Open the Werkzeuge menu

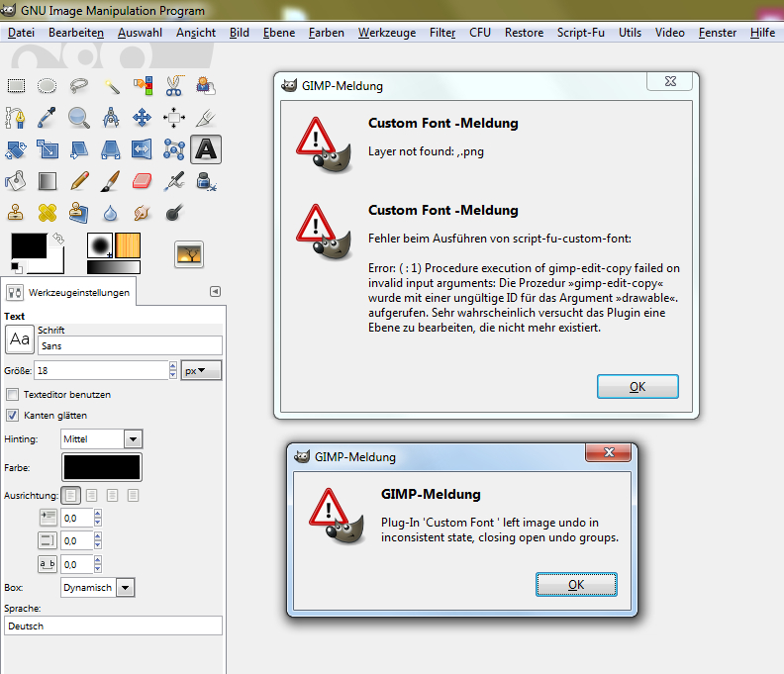click(387, 33)
